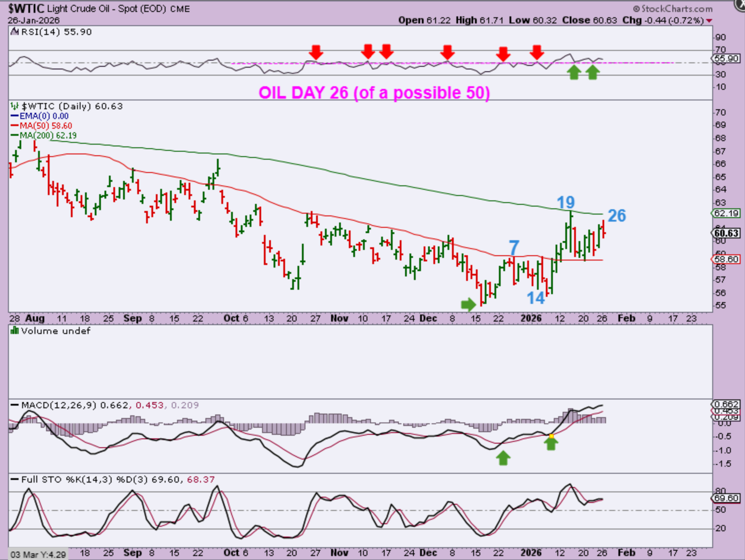Image resolution: width=745 pixels, height=560 pixels.
Task: Click the High 61.71 value
Action: tap(479, 20)
